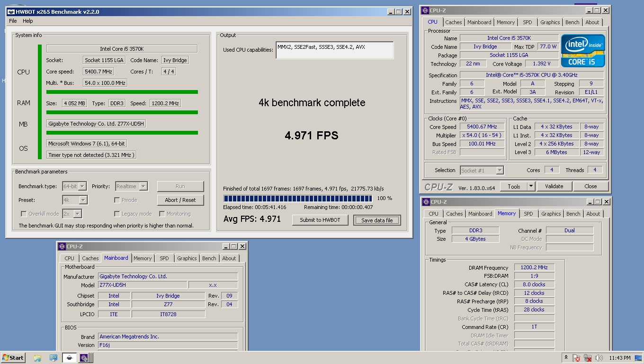The image size is (644, 364).
Task: Toggle the Monitoring checkbox
Action: (x=162, y=214)
